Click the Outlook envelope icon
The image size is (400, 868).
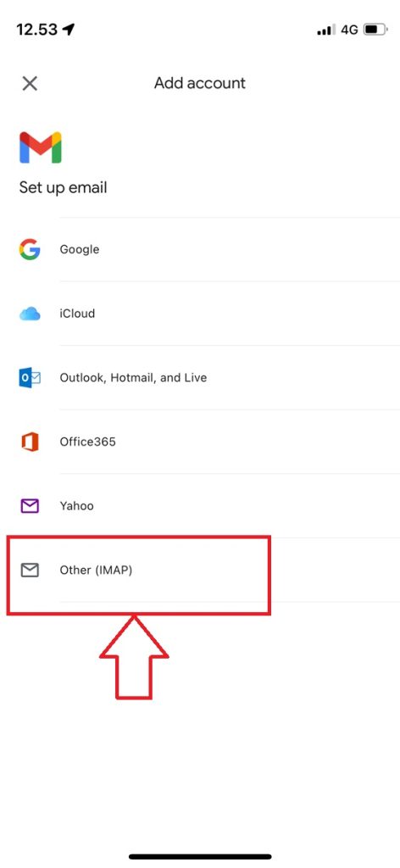[30, 377]
